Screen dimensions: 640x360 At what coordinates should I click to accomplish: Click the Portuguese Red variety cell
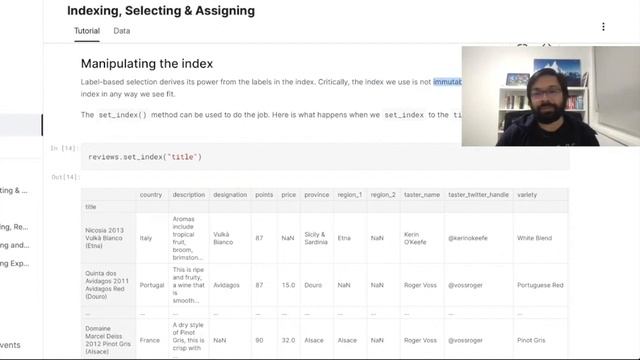click(x=540, y=285)
